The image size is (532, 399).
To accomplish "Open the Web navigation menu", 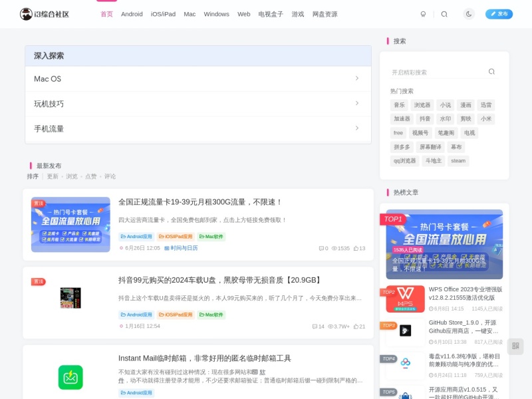I will [x=243, y=14].
